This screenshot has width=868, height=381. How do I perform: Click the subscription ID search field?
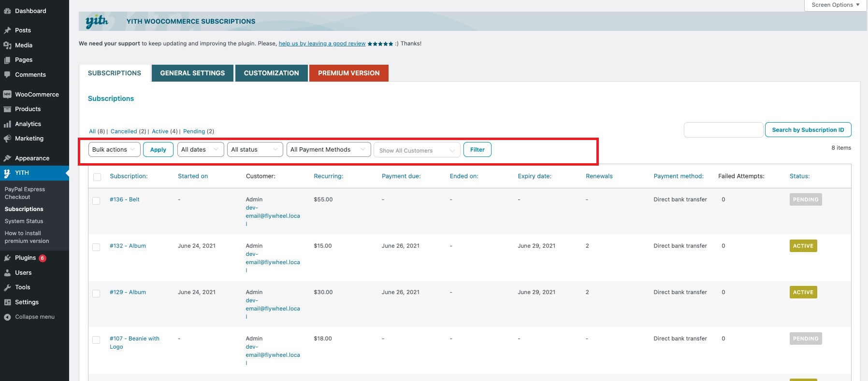[723, 130]
